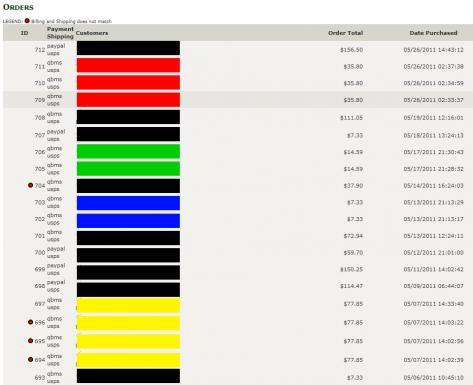Click the Customers column header
Viewport: 473px width, 385px height.
point(92,33)
